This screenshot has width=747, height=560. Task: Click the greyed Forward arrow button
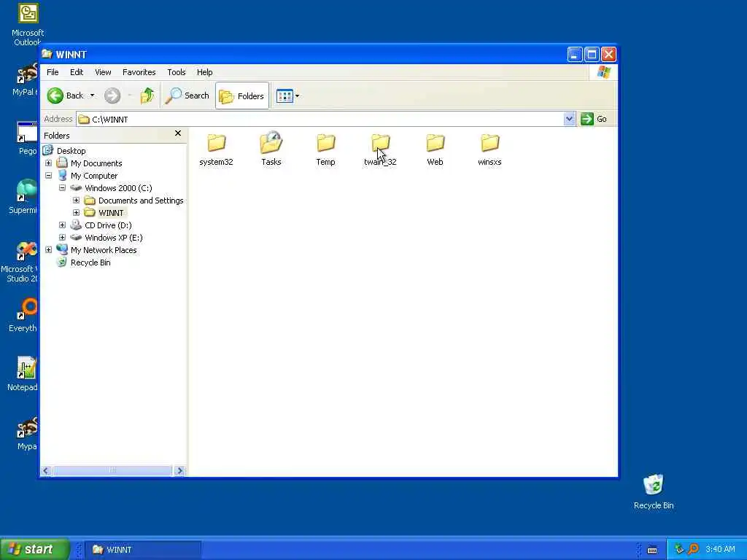112,96
